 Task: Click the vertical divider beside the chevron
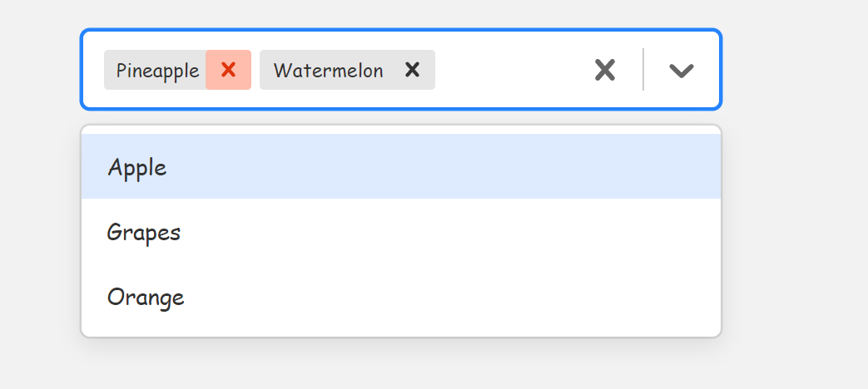click(x=643, y=70)
